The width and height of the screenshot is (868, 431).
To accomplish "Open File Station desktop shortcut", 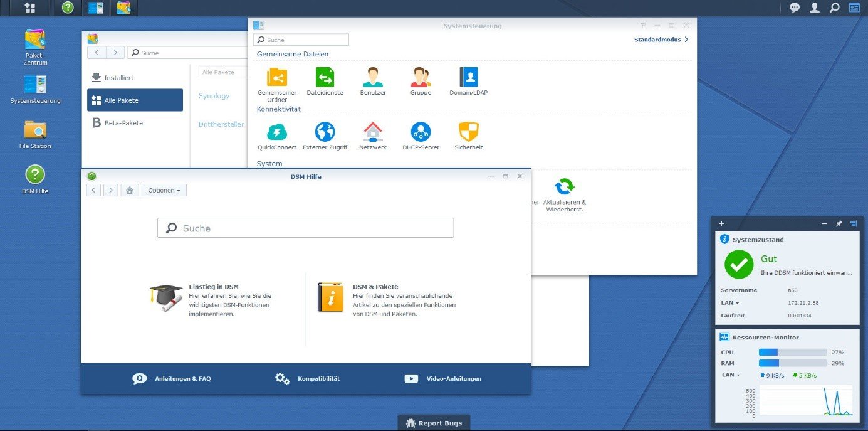I will (x=35, y=134).
